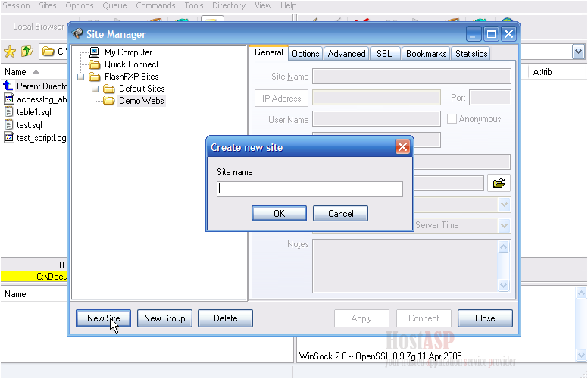Image resolution: width=588 pixels, height=379 pixels.
Task: Click the Connect button
Action: click(424, 318)
